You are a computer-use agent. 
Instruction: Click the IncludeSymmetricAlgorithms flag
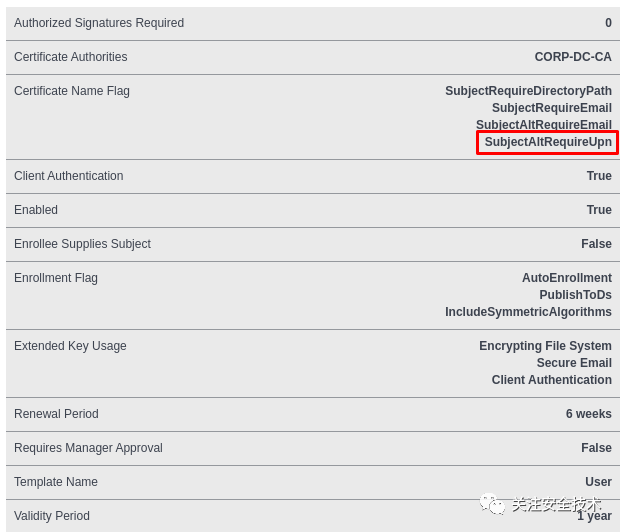[x=528, y=312]
